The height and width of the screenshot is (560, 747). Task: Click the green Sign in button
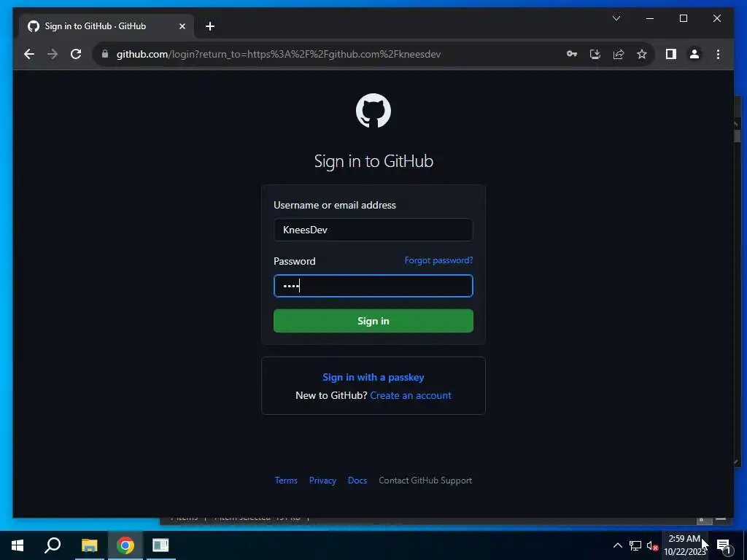pyautogui.click(x=373, y=321)
